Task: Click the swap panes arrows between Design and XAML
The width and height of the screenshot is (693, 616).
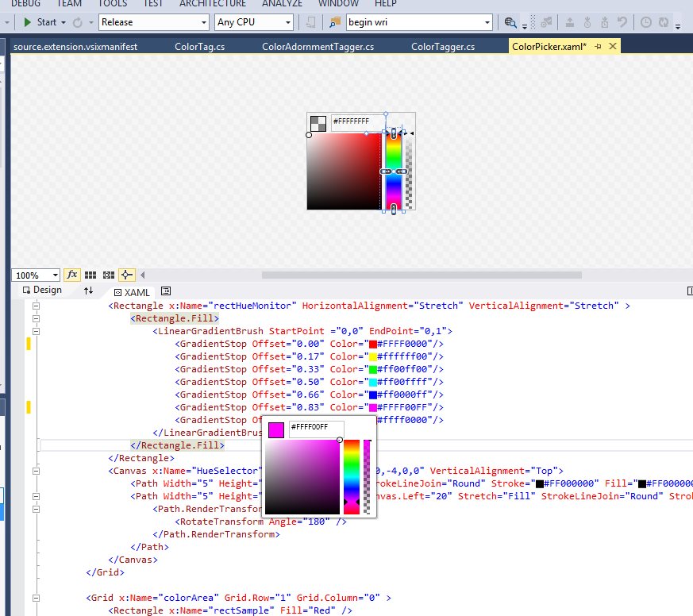Action: tap(88, 291)
